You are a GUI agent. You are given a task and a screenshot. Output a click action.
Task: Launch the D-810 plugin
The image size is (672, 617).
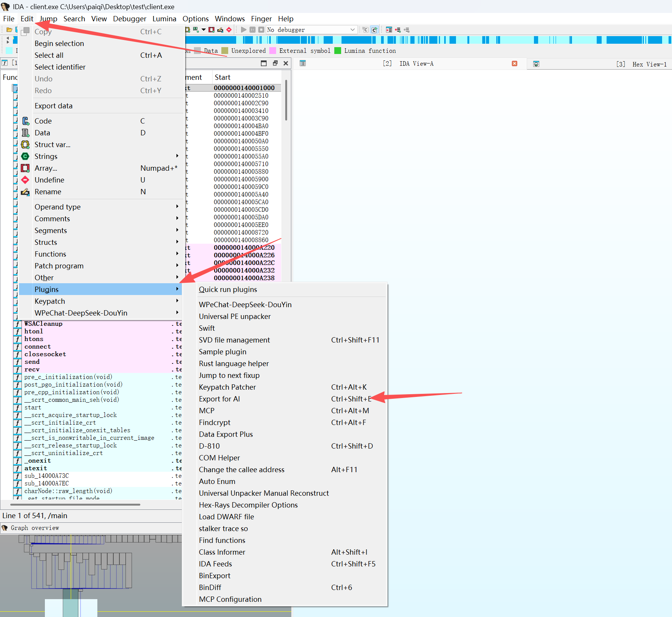[x=285, y=446]
